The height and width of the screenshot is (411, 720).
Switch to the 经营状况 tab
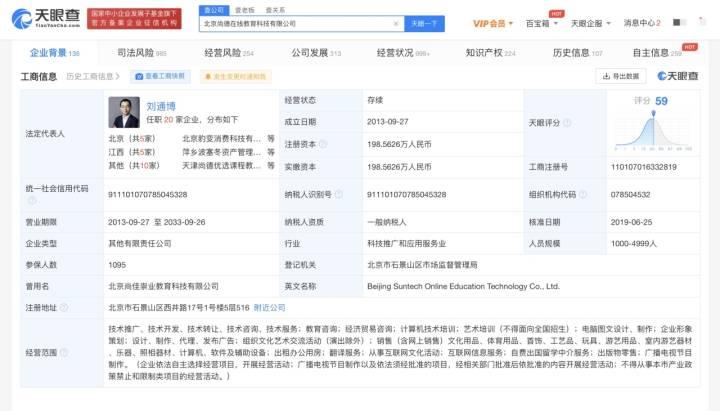(x=403, y=53)
